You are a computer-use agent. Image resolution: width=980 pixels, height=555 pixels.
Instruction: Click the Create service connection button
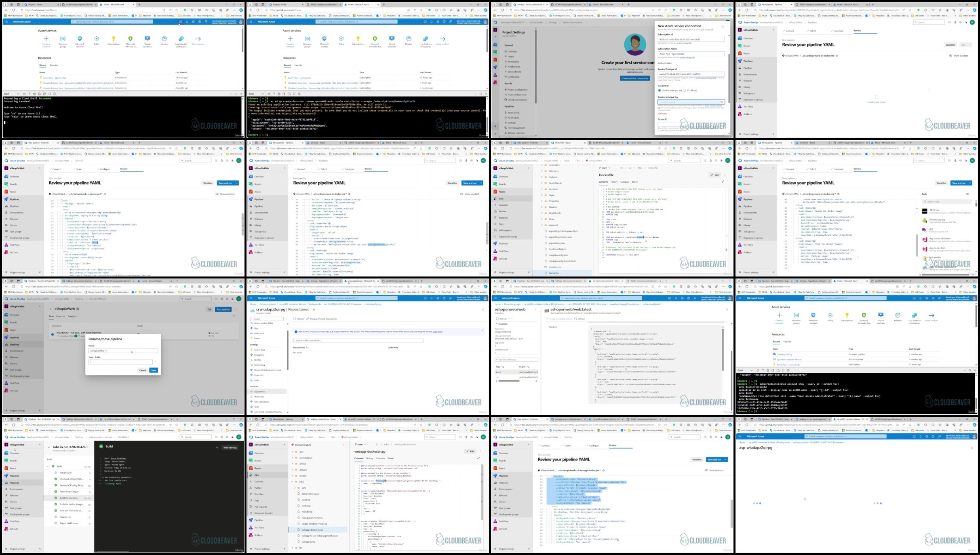[x=635, y=78]
